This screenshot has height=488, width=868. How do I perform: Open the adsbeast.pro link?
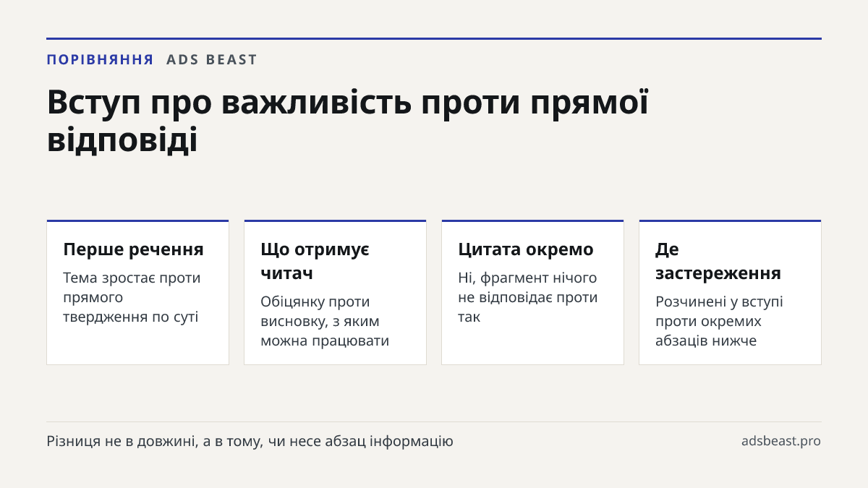point(781,441)
